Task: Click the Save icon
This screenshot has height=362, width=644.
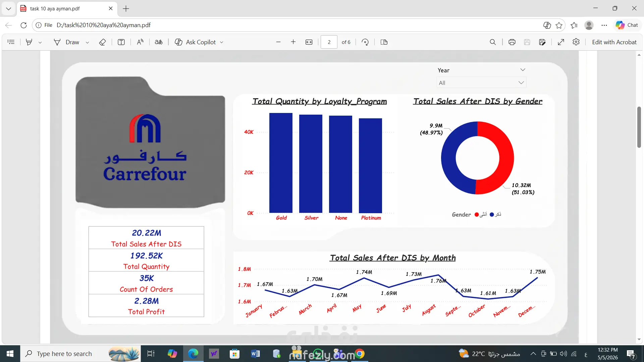Action: [527, 42]
